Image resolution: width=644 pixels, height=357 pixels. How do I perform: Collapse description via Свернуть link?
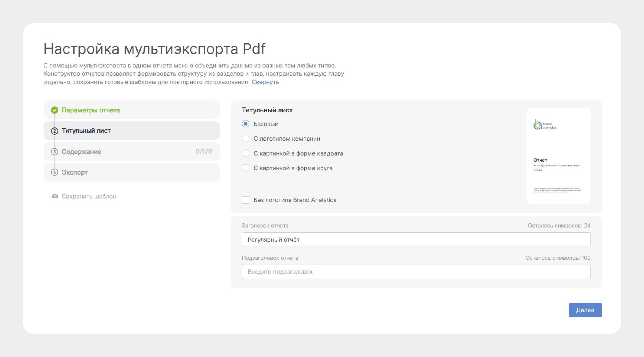[x=265, y=82]
